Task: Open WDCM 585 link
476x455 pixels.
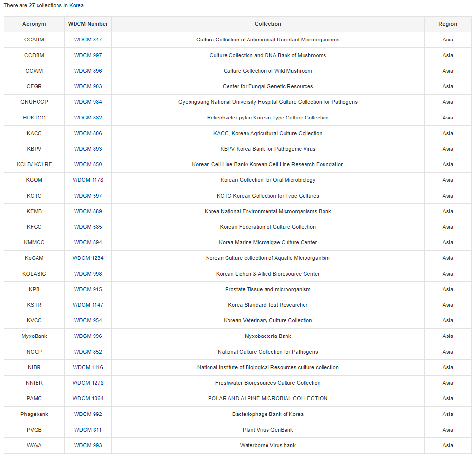Action: tap(88, 227)
